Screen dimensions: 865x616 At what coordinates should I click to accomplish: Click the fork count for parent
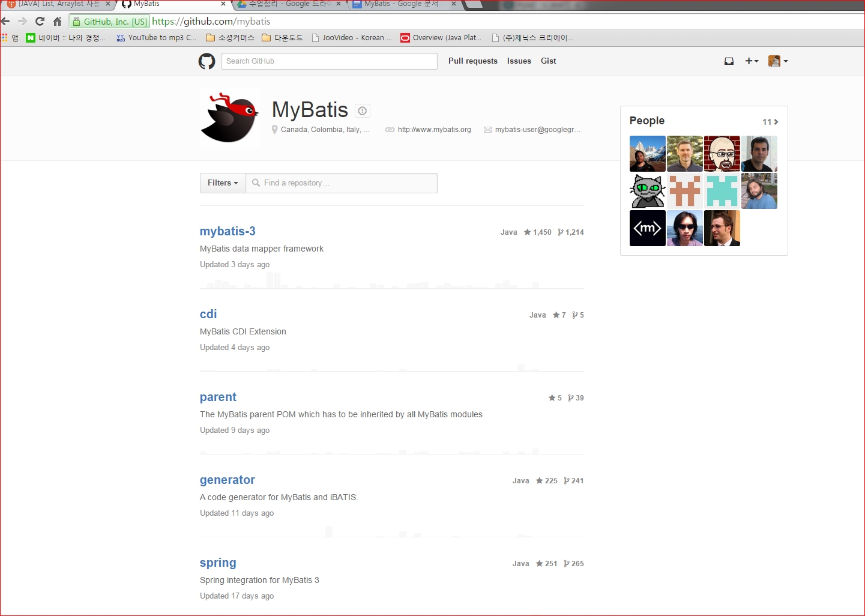(576, 398)
